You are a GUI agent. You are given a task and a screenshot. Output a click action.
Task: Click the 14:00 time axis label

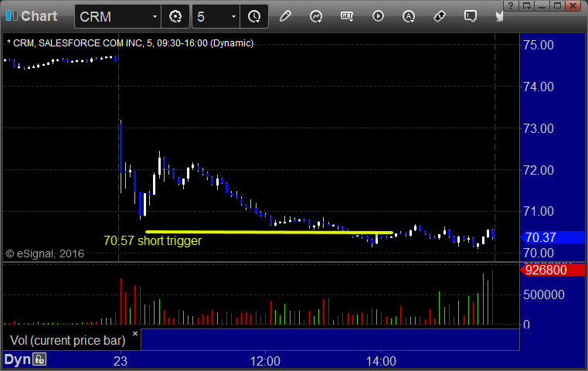(381, 361)
